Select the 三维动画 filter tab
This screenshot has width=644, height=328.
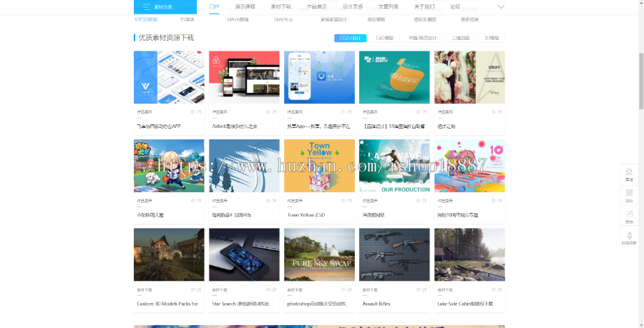click(x=460, y=38)
